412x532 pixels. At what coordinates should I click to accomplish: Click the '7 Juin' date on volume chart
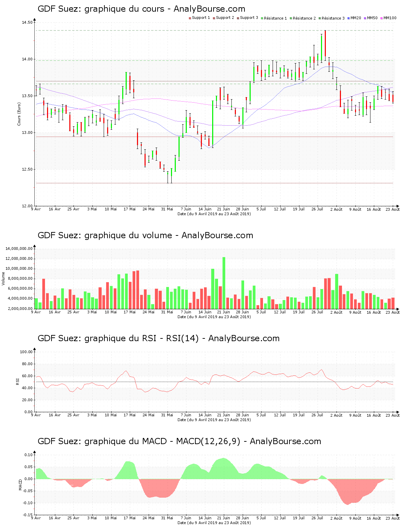186,312
